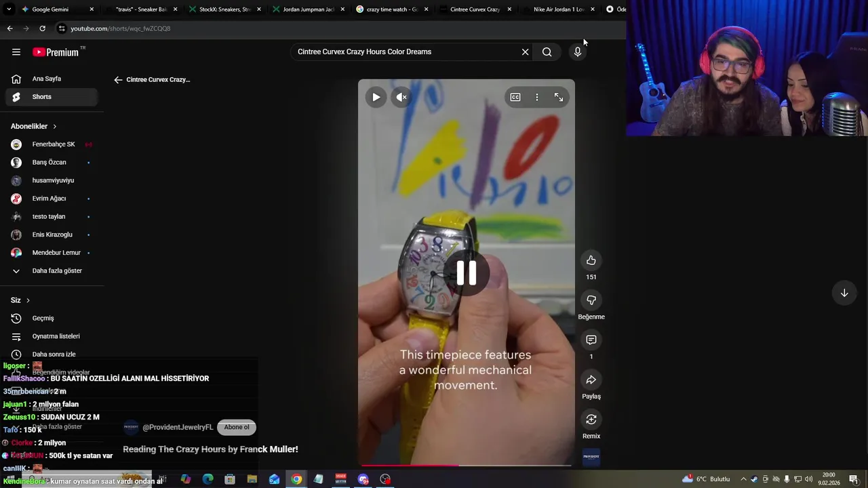
Task: Start voice search with the microphone icon
Action: pyautogui.click(x=578, y=52)
